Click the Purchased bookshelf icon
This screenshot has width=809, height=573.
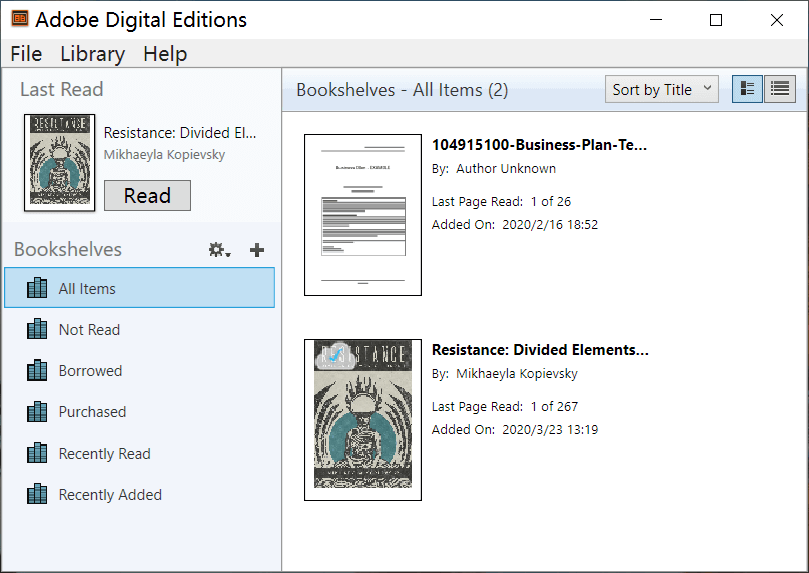click(x=37, y=412)
